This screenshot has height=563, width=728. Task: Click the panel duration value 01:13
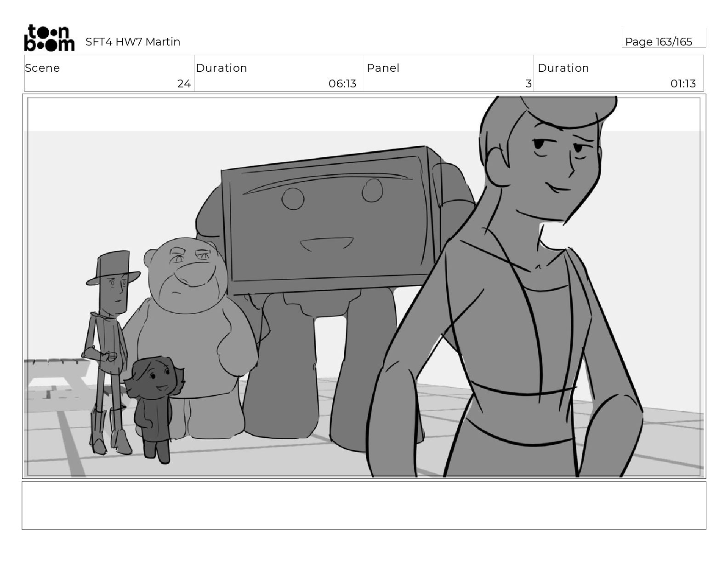point(683,84)
